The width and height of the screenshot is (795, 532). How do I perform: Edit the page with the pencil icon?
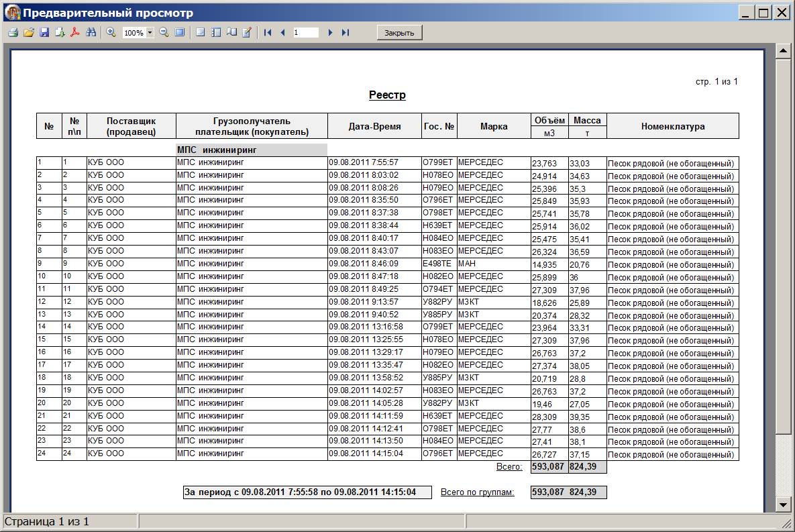tap(247, 32)
